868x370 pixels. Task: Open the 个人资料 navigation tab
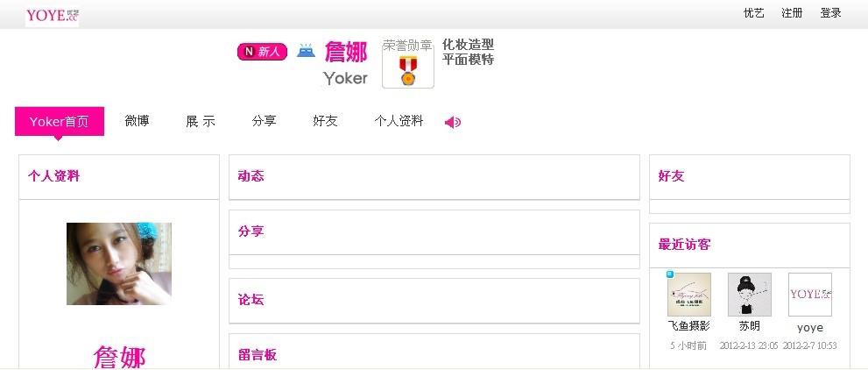399,121
